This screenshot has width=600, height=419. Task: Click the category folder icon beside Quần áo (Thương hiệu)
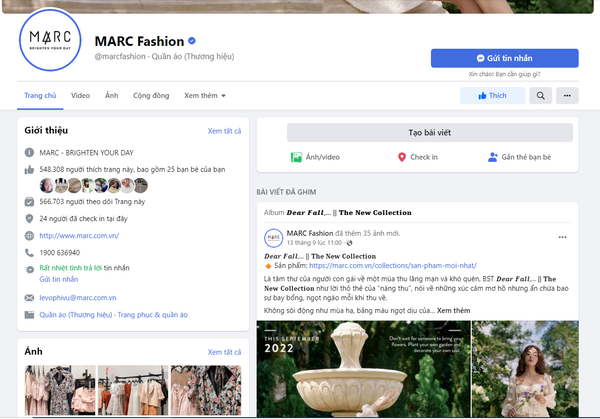tap(29, 315)
